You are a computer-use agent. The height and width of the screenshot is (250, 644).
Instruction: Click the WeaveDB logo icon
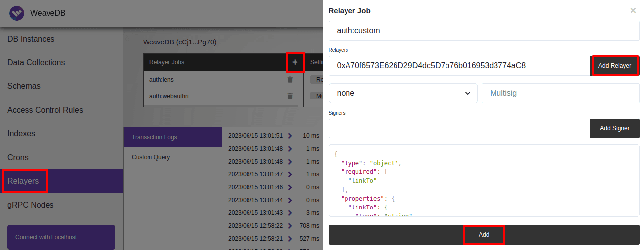[17, 13]
